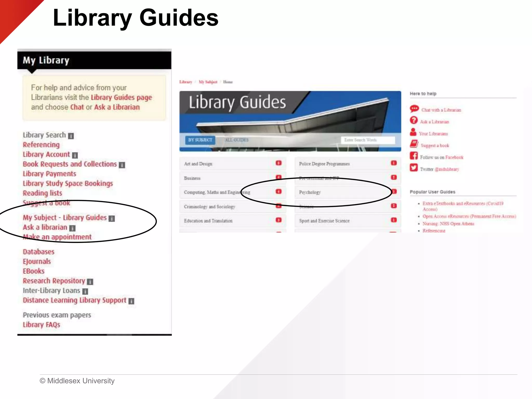
Task: Click the info icon beside Research Repository
Action: click(x=90, y=282)
